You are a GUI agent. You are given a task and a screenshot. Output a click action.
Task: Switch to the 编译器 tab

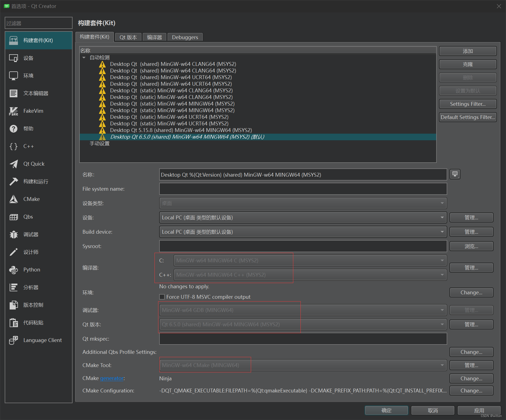click(x=155, y=37)
